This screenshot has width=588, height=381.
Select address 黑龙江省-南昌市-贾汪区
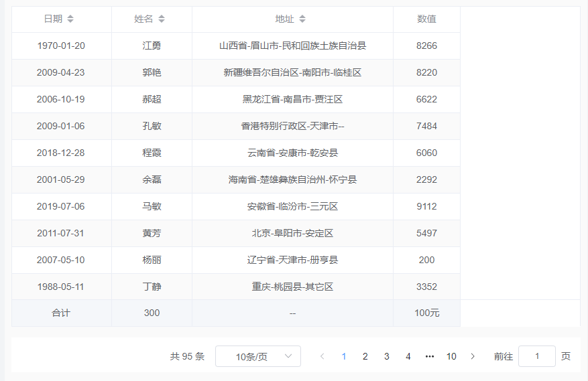pyautogui.click(x=292, y=99)
